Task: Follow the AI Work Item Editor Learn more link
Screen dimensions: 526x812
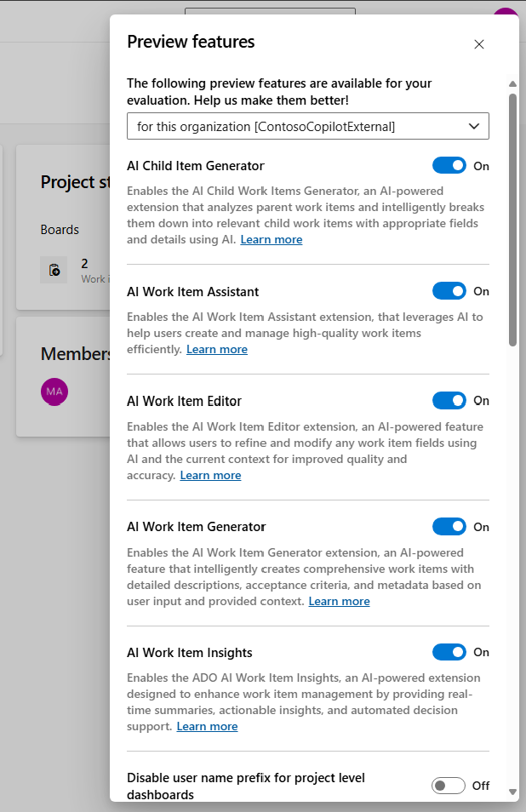Action: tap(210, 475)
